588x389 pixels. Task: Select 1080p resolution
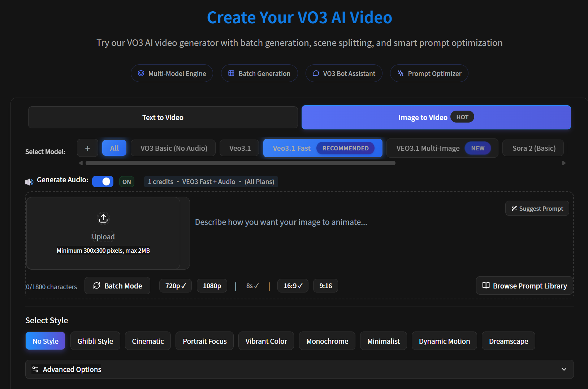point(212,286)
